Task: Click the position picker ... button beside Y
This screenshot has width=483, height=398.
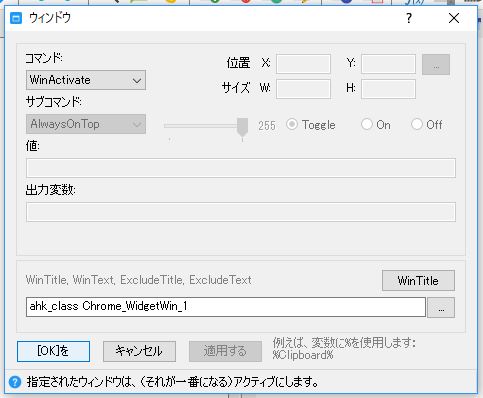Action: pos(436,65)
